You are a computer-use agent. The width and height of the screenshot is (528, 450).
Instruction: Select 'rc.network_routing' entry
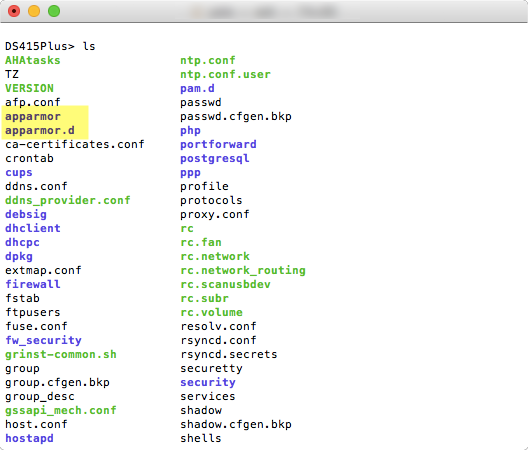243,270
